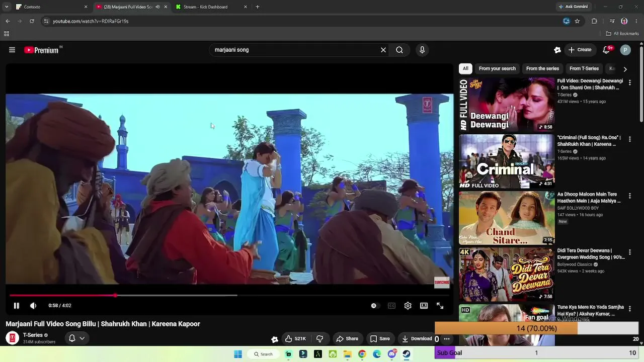Image resolution: width=644 pixels, height=362 pixels.
Task: Seek on the video progress bar
Action: click(x=229, y=295)
